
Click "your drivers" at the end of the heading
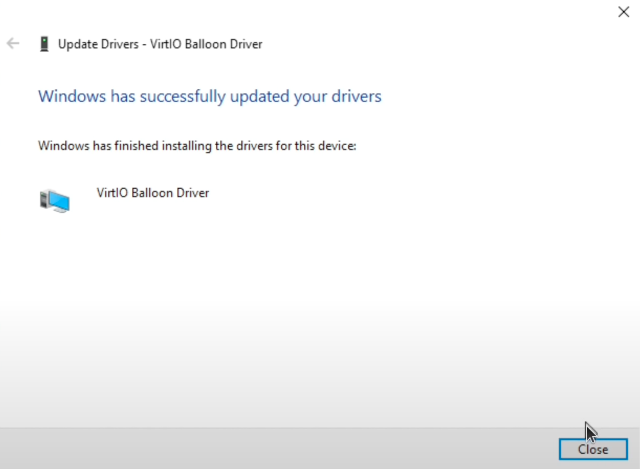tap(346, 97)
